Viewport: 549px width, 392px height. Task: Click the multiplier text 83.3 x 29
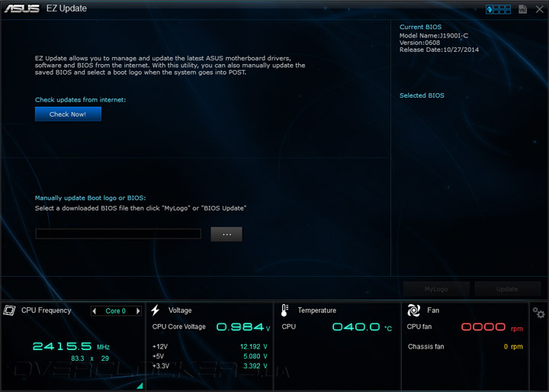[x=90, y=358]
